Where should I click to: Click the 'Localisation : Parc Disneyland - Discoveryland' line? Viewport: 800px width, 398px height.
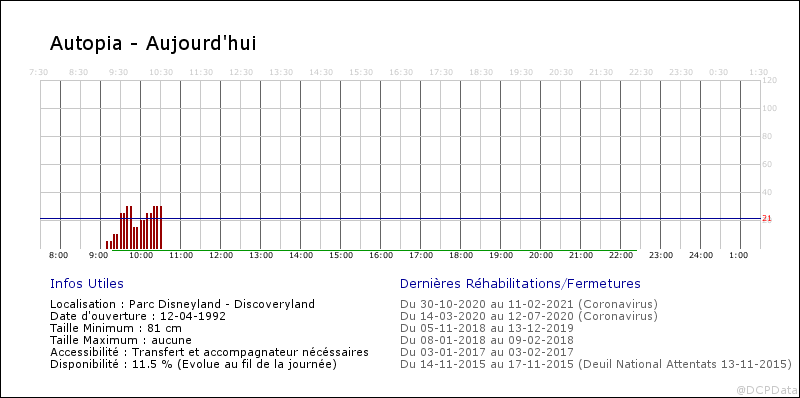pos(183,304)
